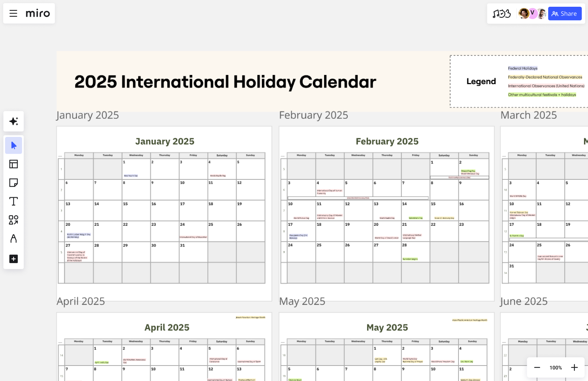Select the Pen drawing tool
The height and width of the screenshot is (381, 588).
[14, 239]
